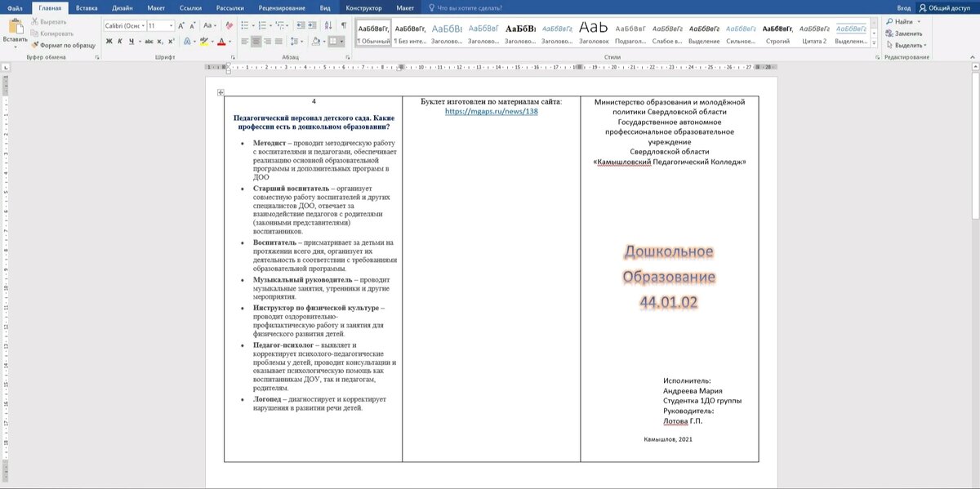
Task: Open the Paragraph dialog launcher (Абзац)
Action: [347, 57]
